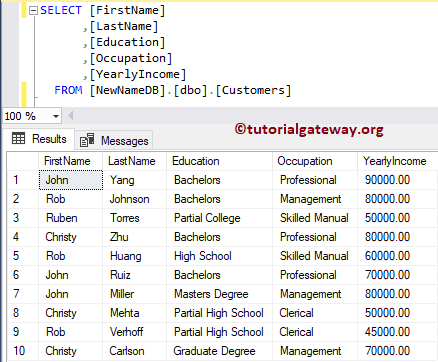Click the Torres last name cell
Image resolution: width=438 pixels, height=362 pixels.
point(134,218)
